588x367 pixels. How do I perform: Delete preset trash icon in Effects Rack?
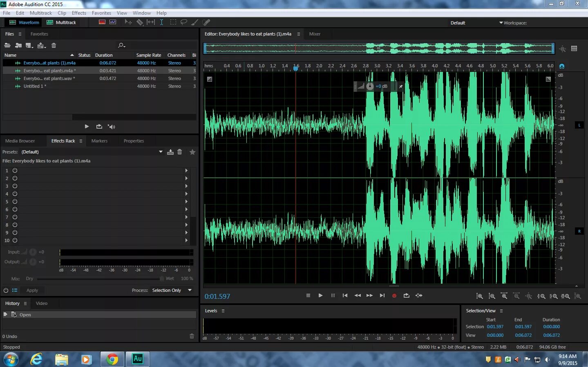point(179,152)
